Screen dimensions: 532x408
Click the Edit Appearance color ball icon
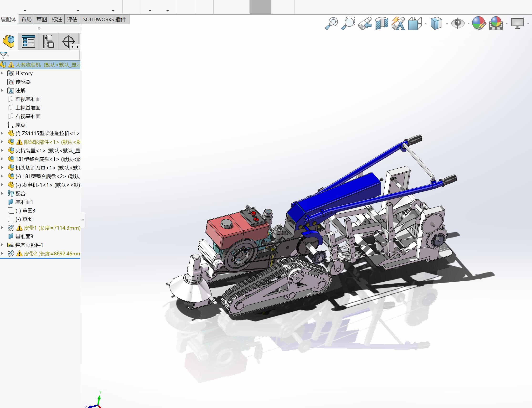click(x=479, y=24)
